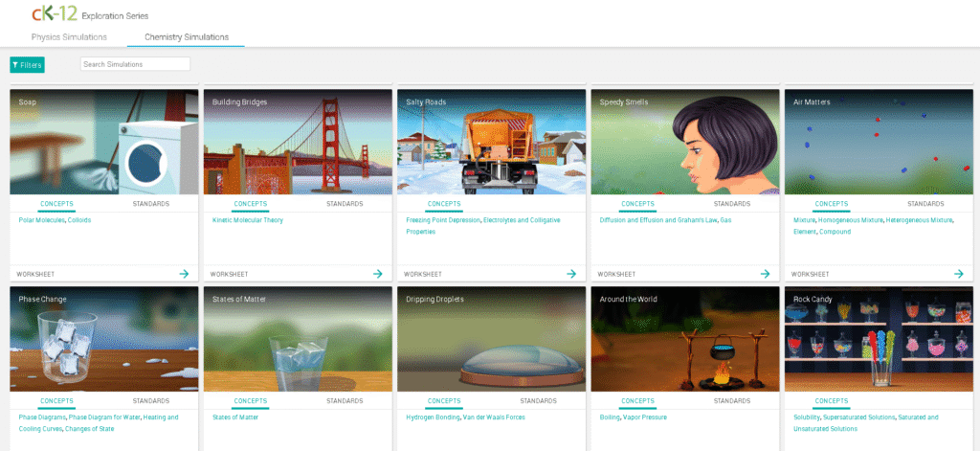Image resolution: width=980 pixels, height=451 pixels.
Task: Open the Heterogeneous Mixture concept link
Action: [x=920, y=220]
